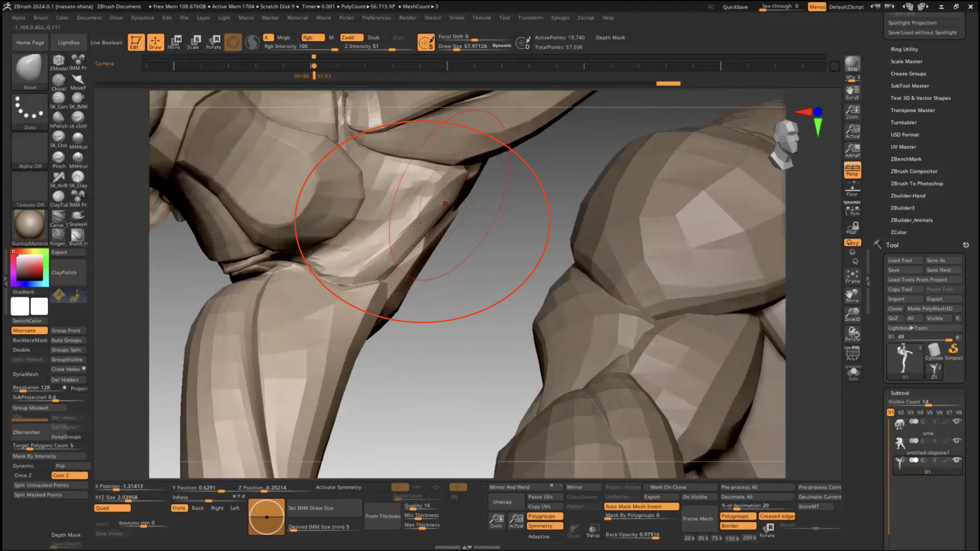The height and width of the screenshot is (551, 980).
Task: Activate Edit mode on the top shelf
Action: (136, 42)
